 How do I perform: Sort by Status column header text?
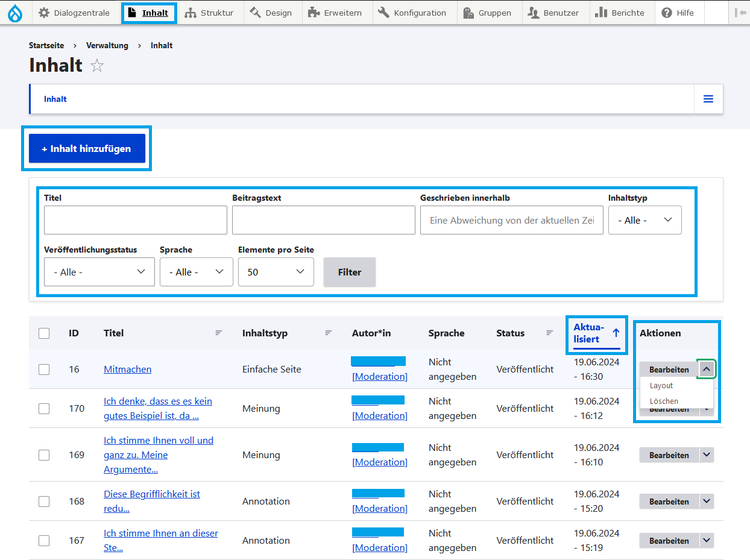pyautogui.click(x=511, y=333)
